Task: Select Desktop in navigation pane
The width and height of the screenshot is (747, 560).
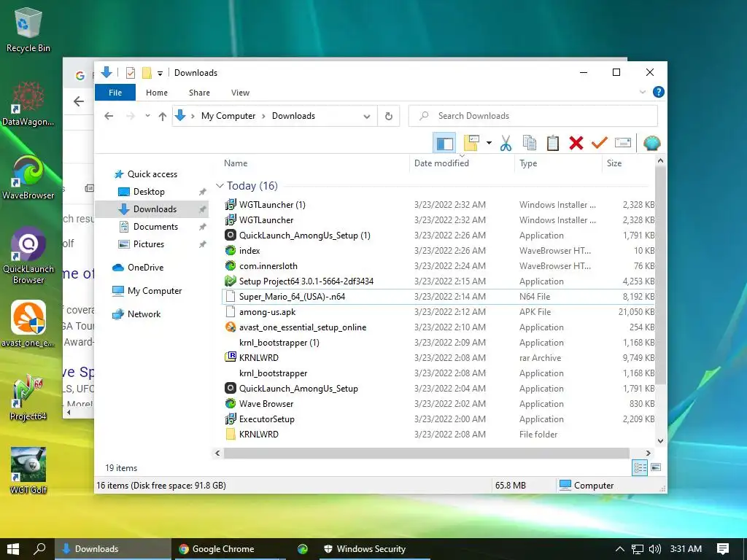Action: pyautogui.click(x=149, y=192)
